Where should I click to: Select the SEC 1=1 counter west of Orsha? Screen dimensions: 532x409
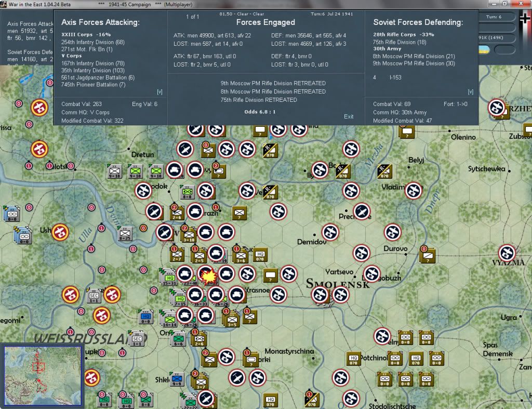pyautogui.click(x=137, y=339)
